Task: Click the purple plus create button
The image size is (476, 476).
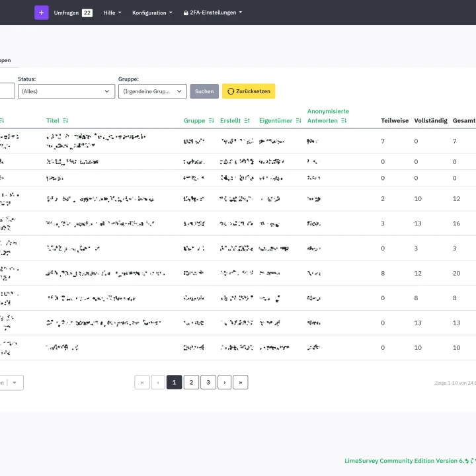Action: point(41,13)
